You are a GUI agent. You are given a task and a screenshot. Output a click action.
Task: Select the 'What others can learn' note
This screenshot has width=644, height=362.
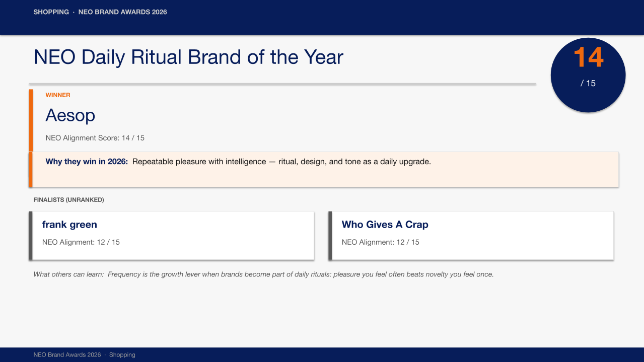coord(263,274)
